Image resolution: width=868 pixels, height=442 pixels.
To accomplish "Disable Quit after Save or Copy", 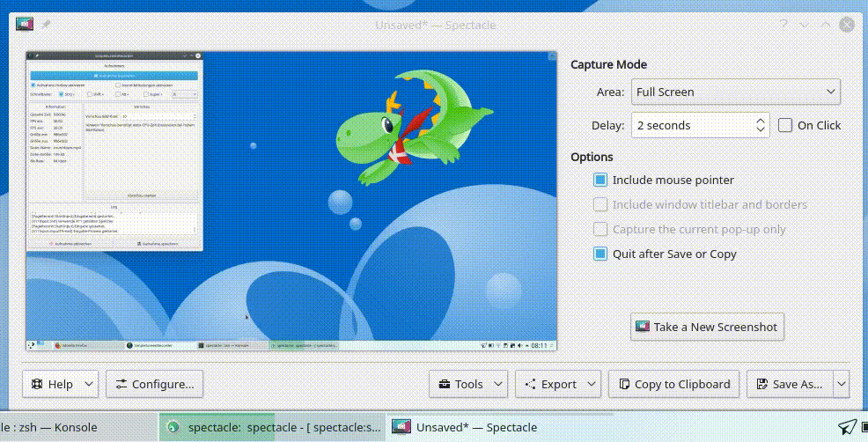I will pyautogui.click(x=600, y=254).
